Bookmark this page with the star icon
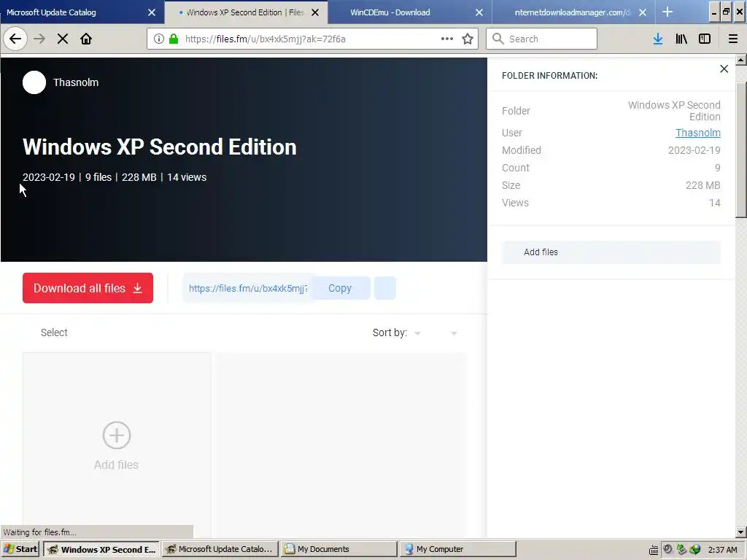747x560 pixels. coord(468,39)
